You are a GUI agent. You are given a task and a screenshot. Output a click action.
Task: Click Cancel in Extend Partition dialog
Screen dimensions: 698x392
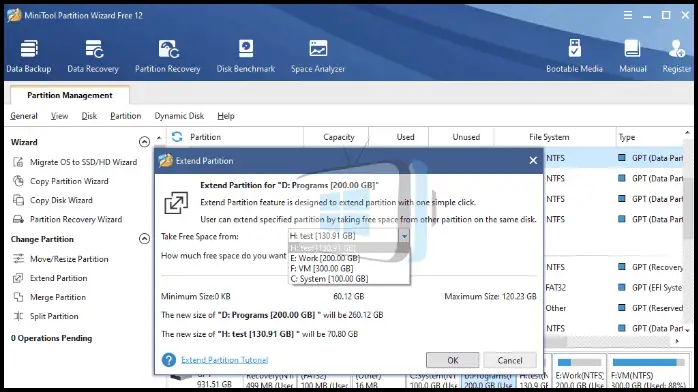(510, 360)
